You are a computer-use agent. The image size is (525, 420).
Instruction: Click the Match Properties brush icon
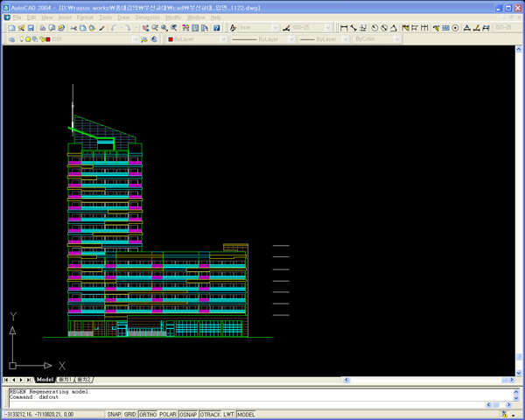click(x=101, y=28)
